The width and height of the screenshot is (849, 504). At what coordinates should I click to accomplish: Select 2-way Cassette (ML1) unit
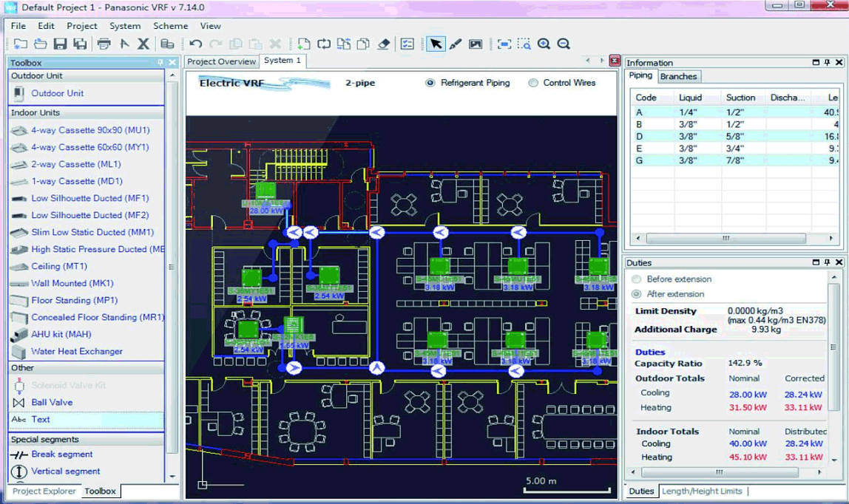click(x=75, y=164)
